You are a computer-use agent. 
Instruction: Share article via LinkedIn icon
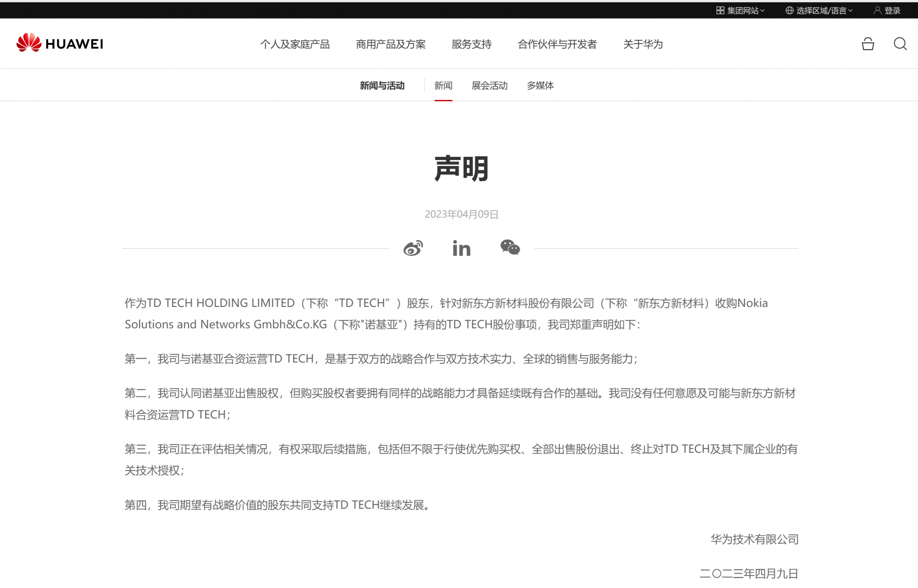point(461,248)
